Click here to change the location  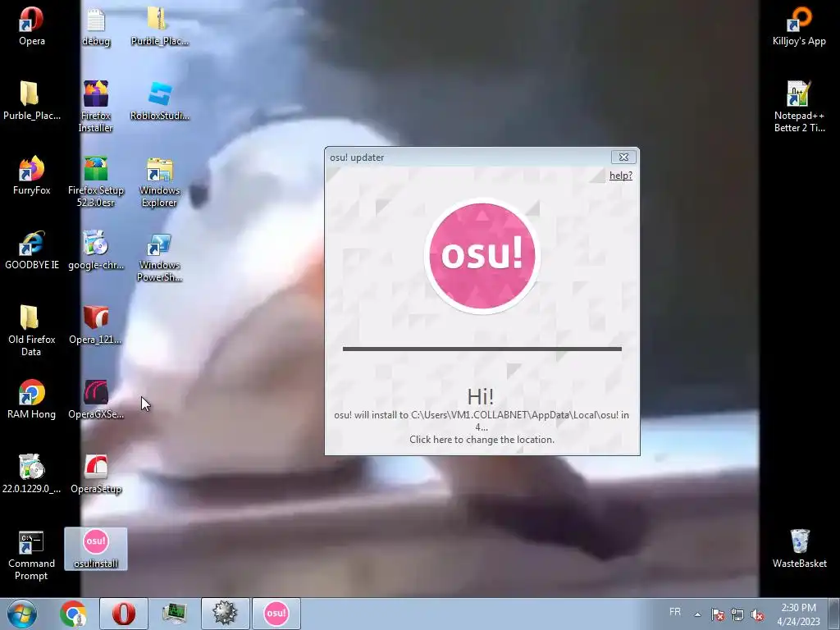tap(482, 440)
